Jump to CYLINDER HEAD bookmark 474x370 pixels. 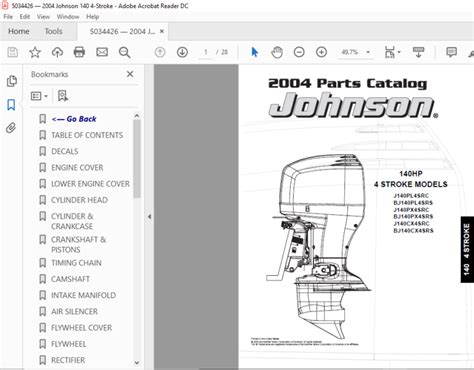tap(79, 200)
